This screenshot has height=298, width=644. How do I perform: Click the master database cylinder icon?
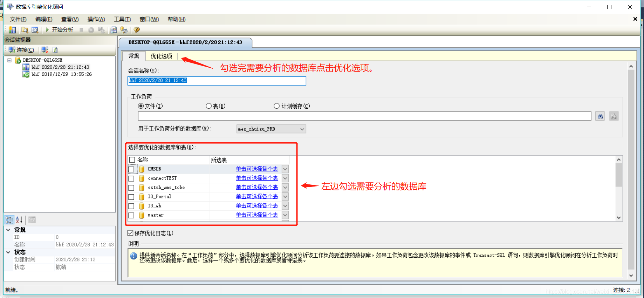(142, 215)
